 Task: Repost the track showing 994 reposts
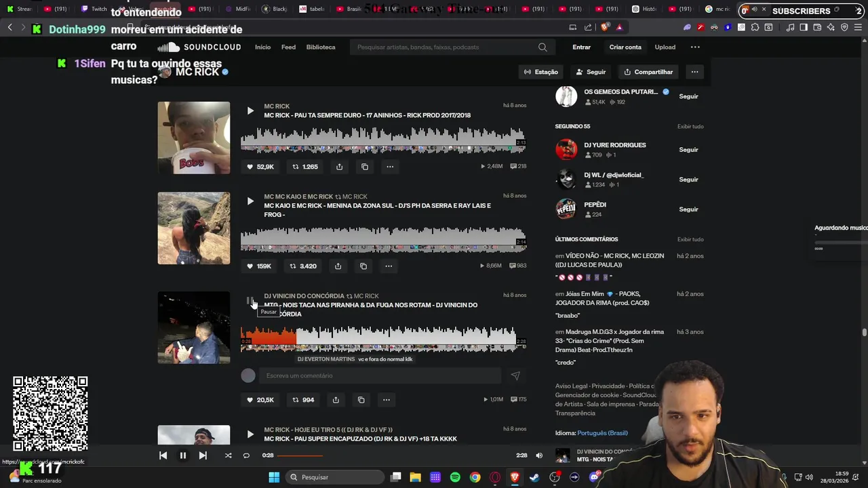(x=303, y=400)
